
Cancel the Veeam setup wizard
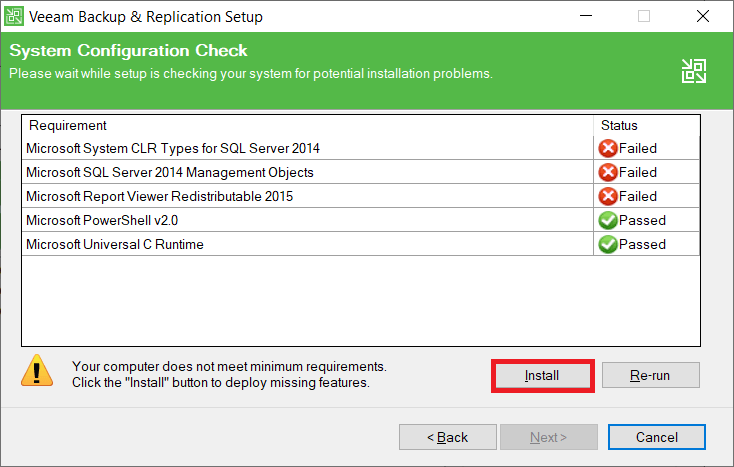click(x=656, y=437)
